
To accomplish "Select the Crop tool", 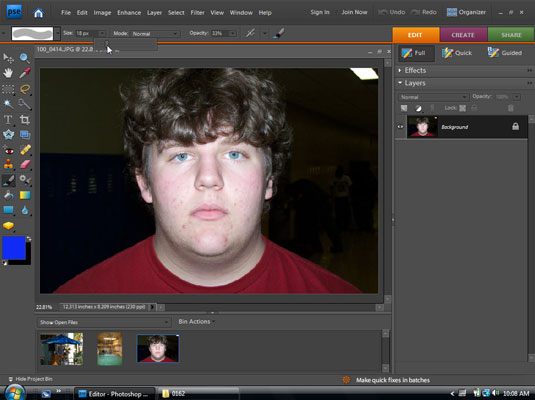I will [x=25, y=120].
